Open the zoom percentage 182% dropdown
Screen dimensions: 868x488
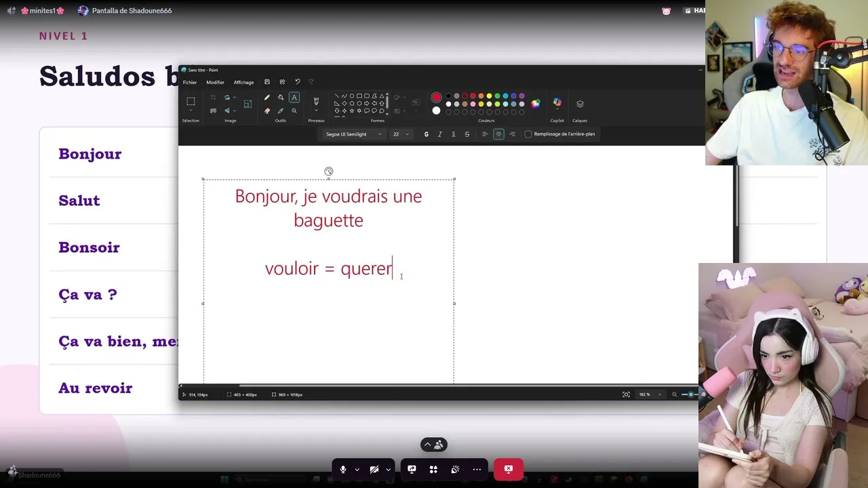650,394
